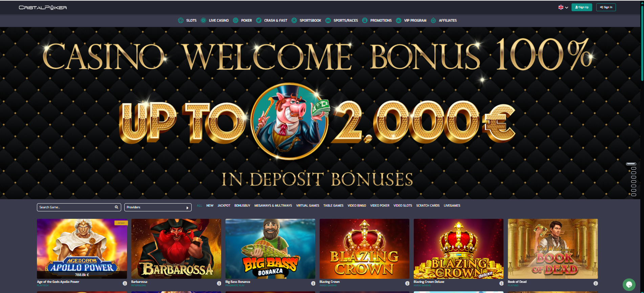Image resolution: width=644 pixels, height=293 pixels.
Task: Click the Slots icon in navigation
Action: click(181, 20)
